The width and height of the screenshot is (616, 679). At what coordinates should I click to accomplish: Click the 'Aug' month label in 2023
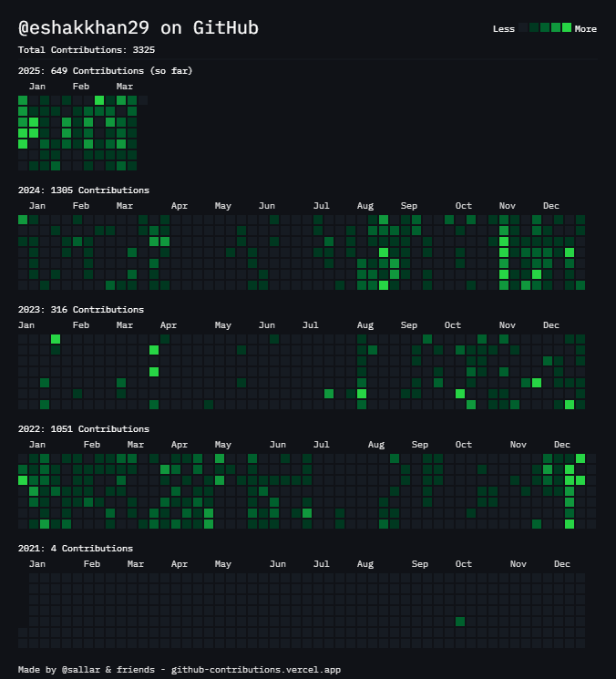pyautogui.click(x=365, y=325)
